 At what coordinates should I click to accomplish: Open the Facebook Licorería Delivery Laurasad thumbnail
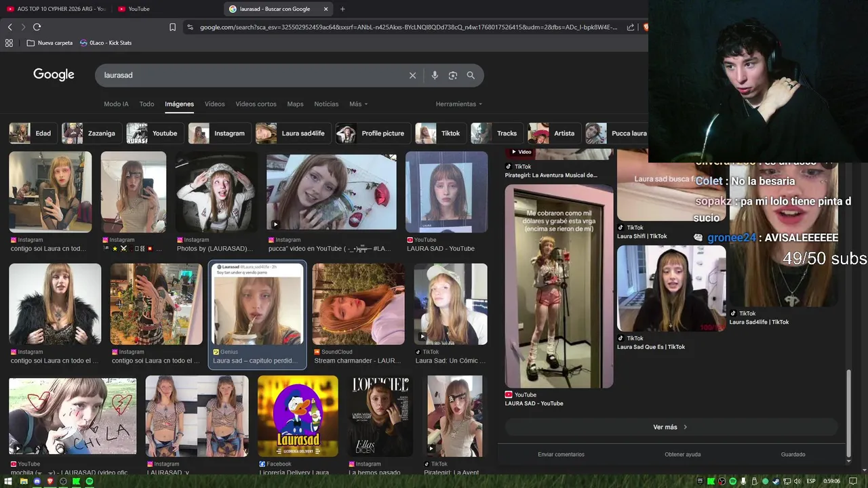[298, 416]
